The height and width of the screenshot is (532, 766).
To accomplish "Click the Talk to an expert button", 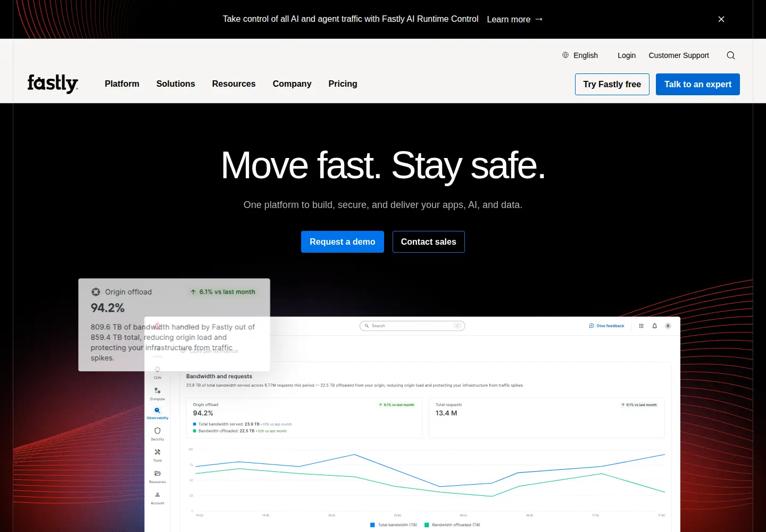I will pyautogui.click(x=698, y=84).
